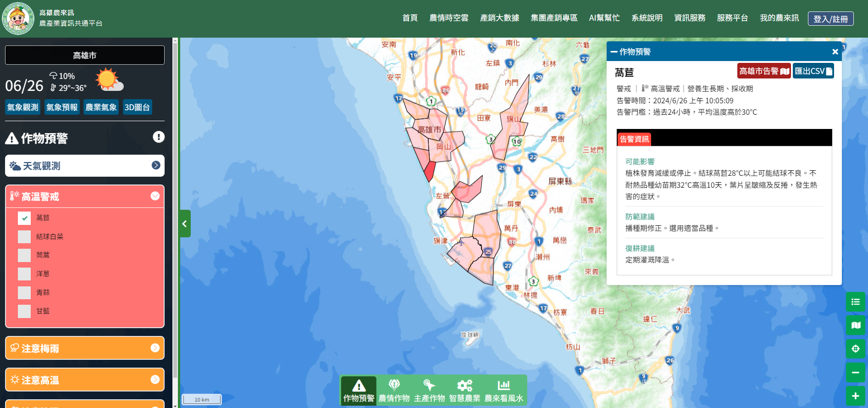Expand the 注意梅雨 section
The height and width of the screenshot is (408, 868).
[x=85, y=348]
